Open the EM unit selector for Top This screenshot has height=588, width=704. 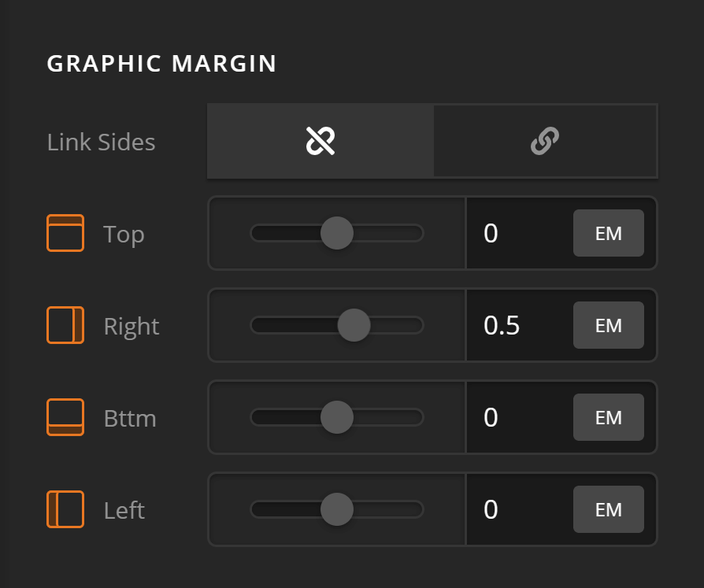point(608,233)
